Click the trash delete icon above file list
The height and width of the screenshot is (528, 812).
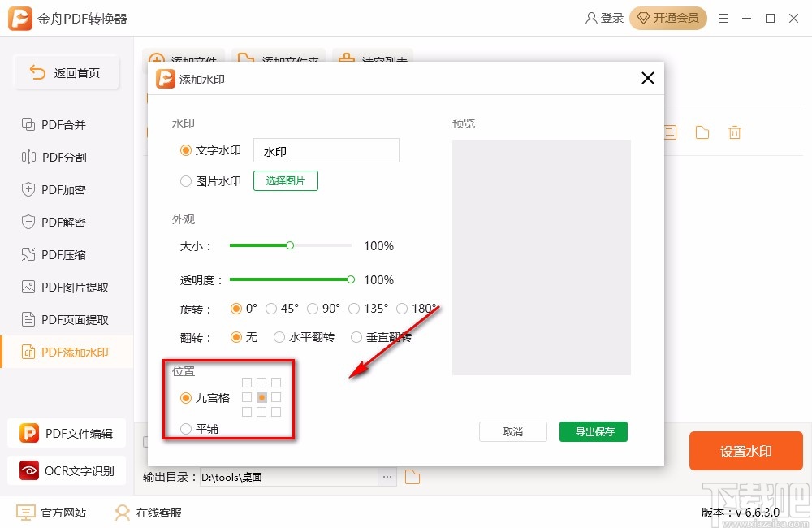coord(735,132)
